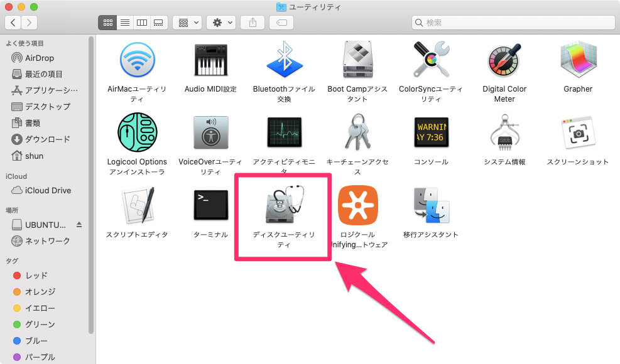Viewport: 620px width, 364px height.
Task: Open the group-by arrangement dropdown
Action: coord(188,23)
